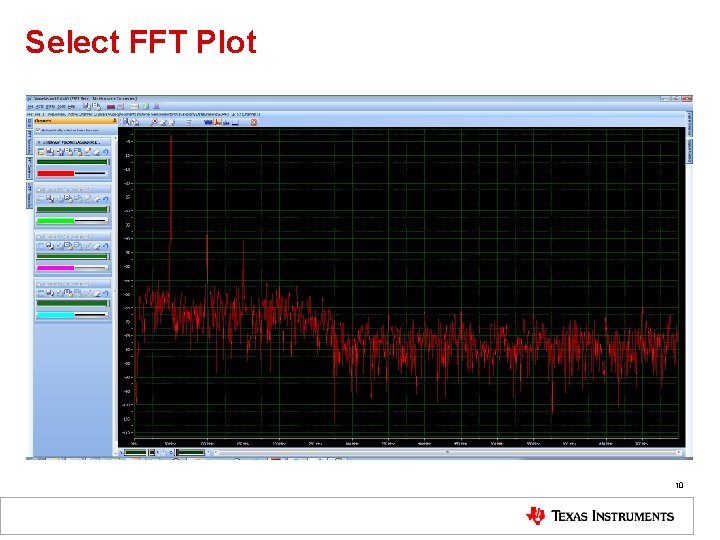Switch to the blue waveform plot type icon
This screenshot has width=720, height=540.
[x=208, y=122]
